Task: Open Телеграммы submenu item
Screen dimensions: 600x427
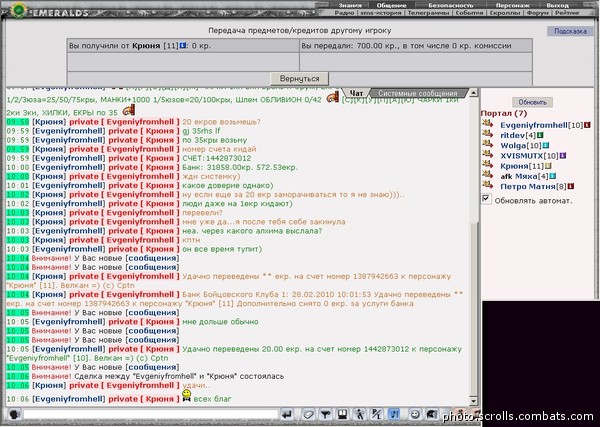Action: [428, 13]
